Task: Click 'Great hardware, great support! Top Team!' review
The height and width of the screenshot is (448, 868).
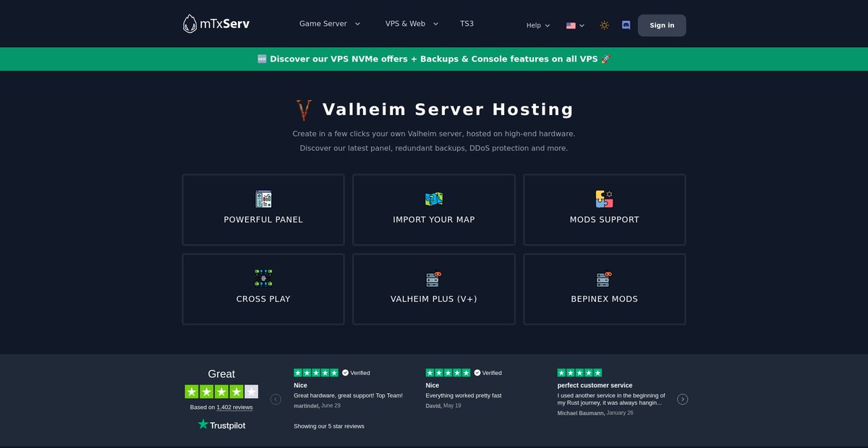Action: [x=348, y=395]
